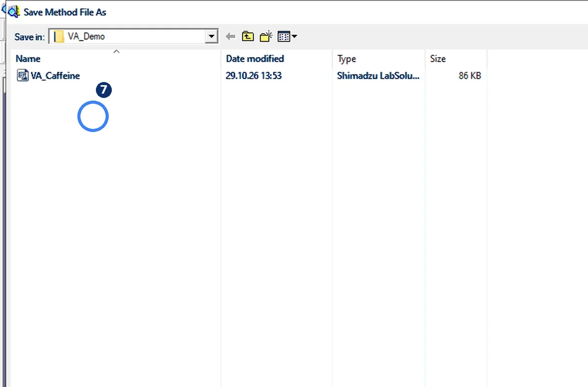Select the VA_Caffeine method file

tap(55, 75)
